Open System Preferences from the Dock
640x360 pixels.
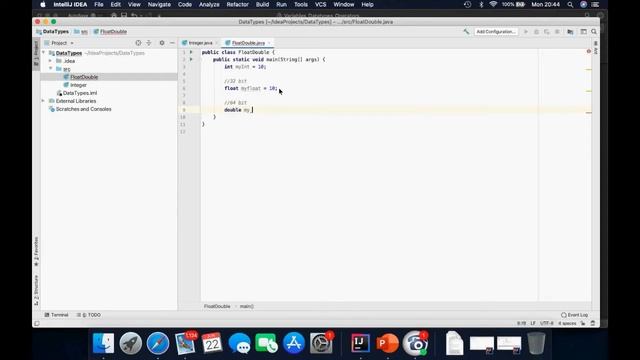[321, 343]
